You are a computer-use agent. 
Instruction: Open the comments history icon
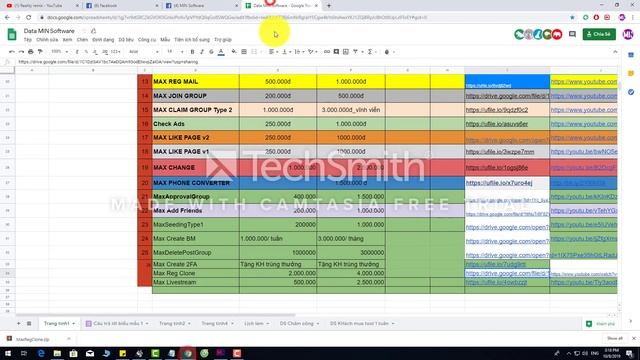572,34
